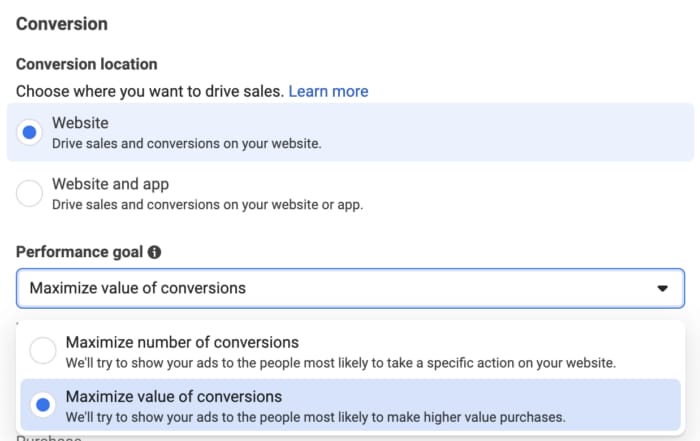700x441 pixels.
Task: Pick Maximize value of conversions title in list
Action: [173, 396]
